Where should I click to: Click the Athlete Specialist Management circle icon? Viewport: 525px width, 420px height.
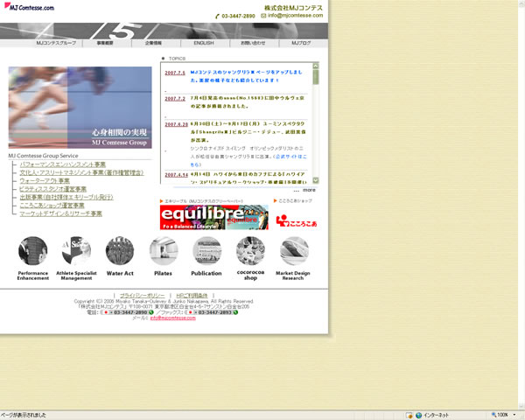[x=76, y=251]
